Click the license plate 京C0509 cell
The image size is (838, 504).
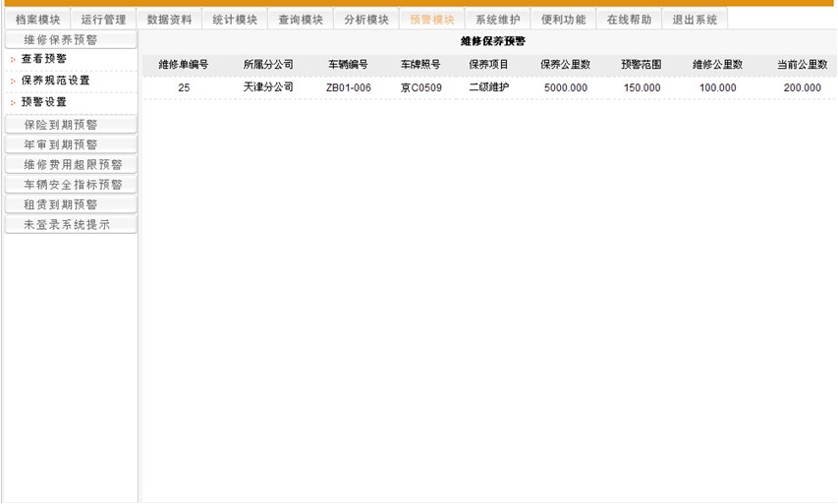point(421,87)
